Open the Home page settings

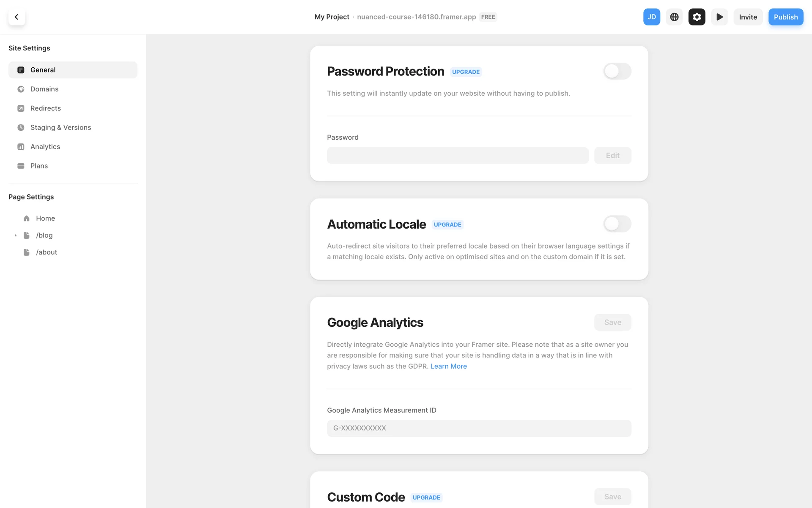tap(45, 218)
